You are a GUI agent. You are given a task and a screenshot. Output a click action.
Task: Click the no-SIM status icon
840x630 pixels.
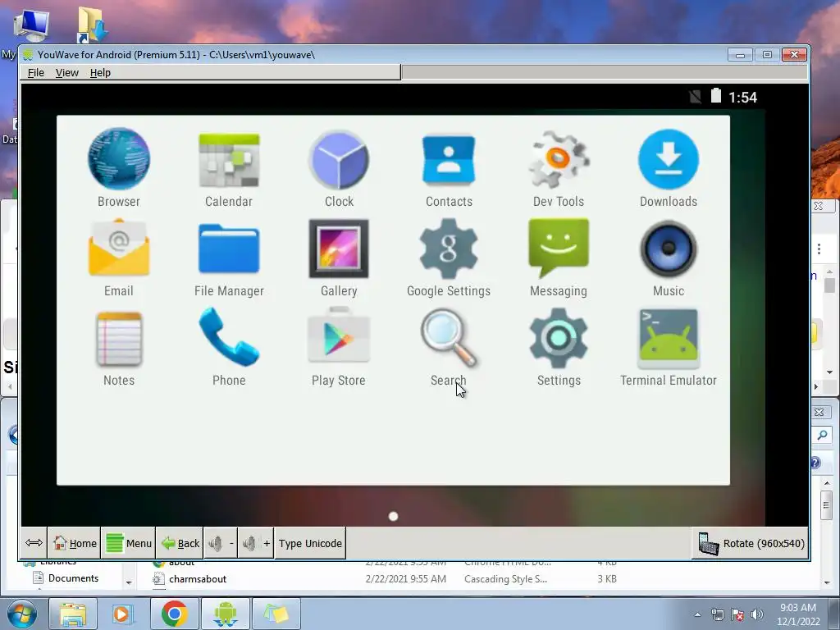pyautogui.click(x=696, y=97)
